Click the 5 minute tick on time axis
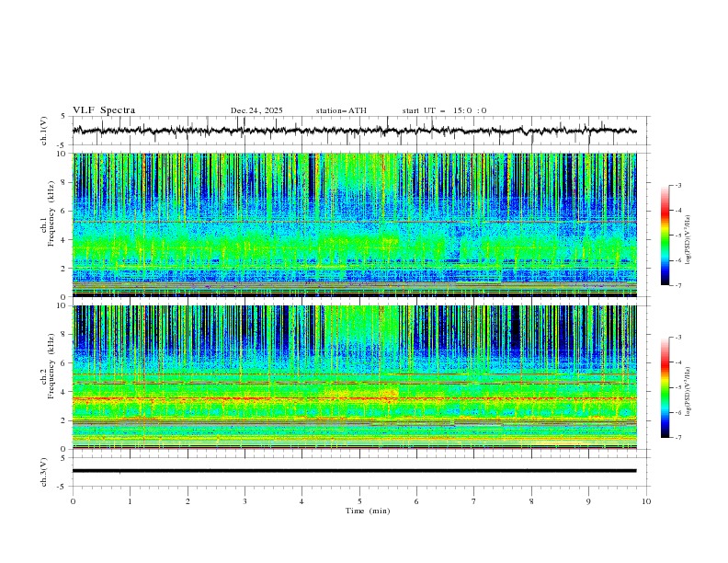Viewport: 728px width, 563px height. pyautogui.click(x=359, y=501)
